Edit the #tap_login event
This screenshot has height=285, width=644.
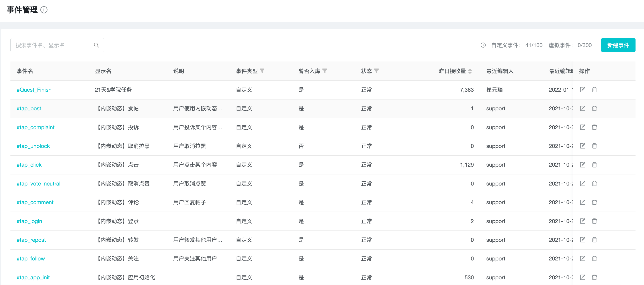point(582,221)
